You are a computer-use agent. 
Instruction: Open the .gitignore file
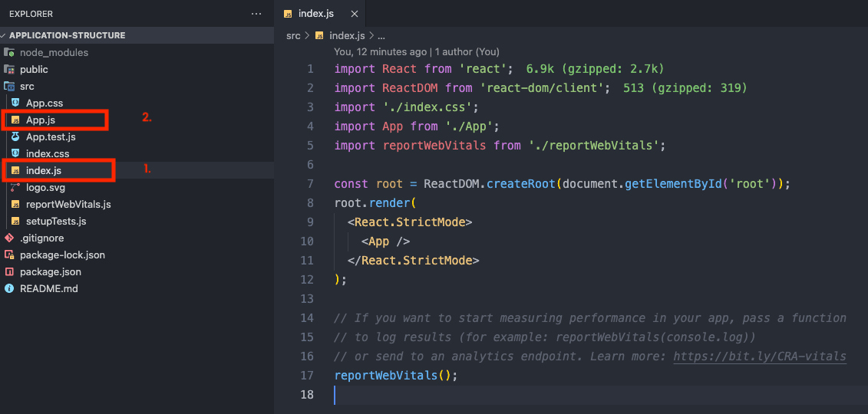point(42,238)
